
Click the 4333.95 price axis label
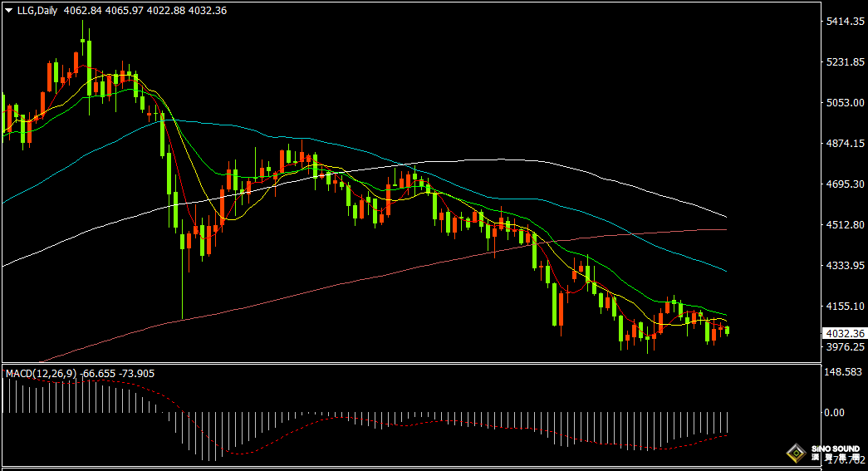(x=845, y=266)
